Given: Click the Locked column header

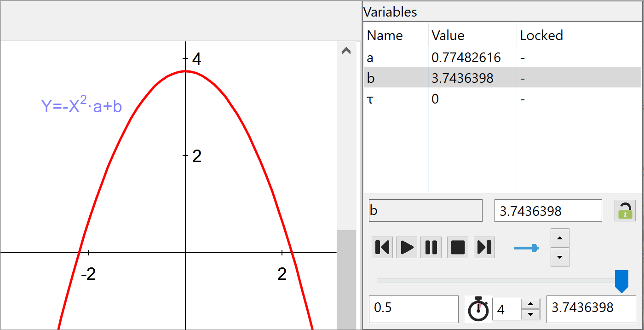Looking at the screenshot, I should [541, 35].
